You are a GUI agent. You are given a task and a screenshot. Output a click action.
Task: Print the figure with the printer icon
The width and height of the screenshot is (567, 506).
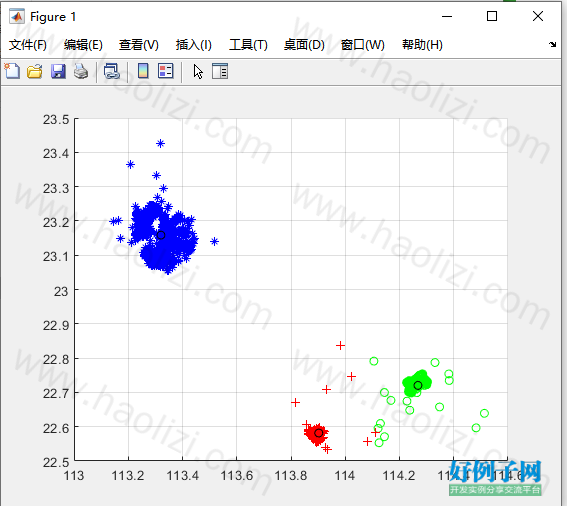click(81, 71)
